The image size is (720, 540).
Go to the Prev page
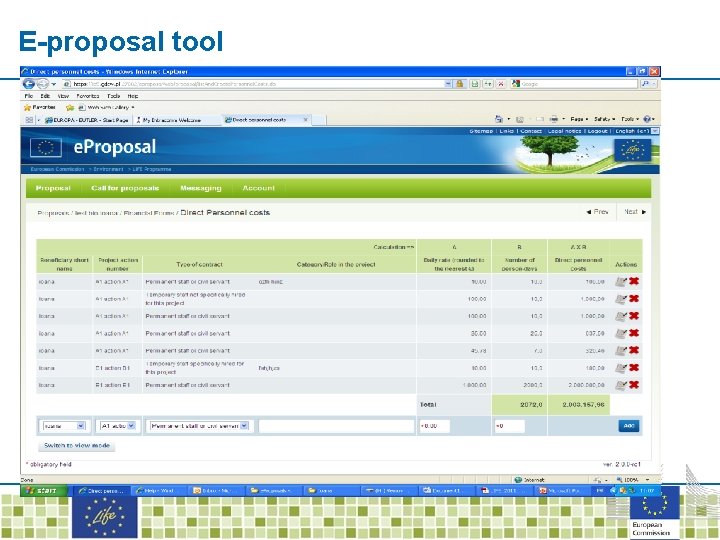(x=597, y=212)
